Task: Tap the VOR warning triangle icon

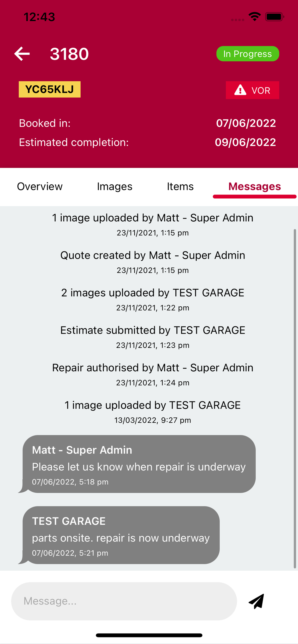Action: pos(240,90)
